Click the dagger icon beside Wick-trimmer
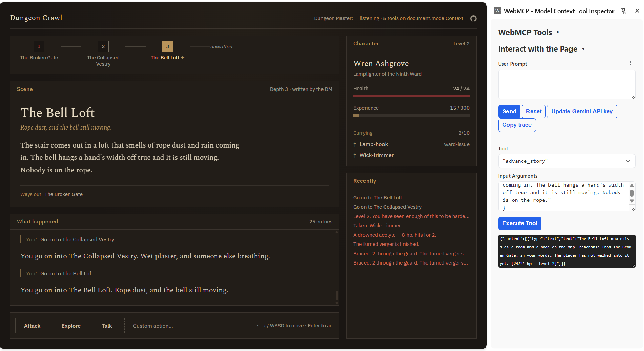Image resolution: width=644 pixels, height=351 pixels. [x=355, y=155]
